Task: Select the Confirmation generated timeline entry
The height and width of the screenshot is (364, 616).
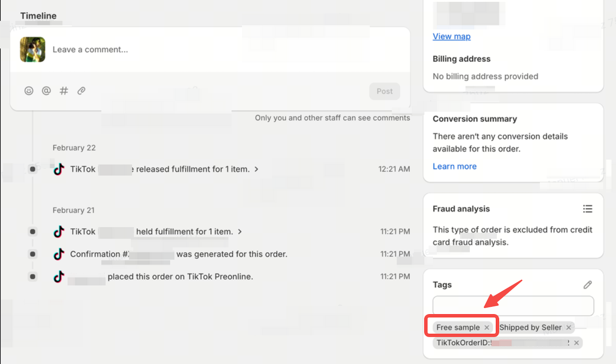Action: click(x=179, y=254)
